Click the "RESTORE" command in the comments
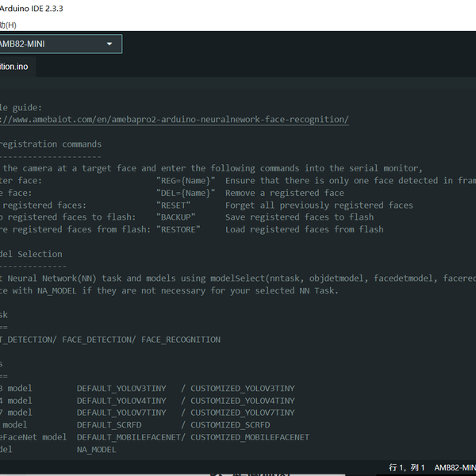This screenshot has height=476, width=476. (179, 229)
